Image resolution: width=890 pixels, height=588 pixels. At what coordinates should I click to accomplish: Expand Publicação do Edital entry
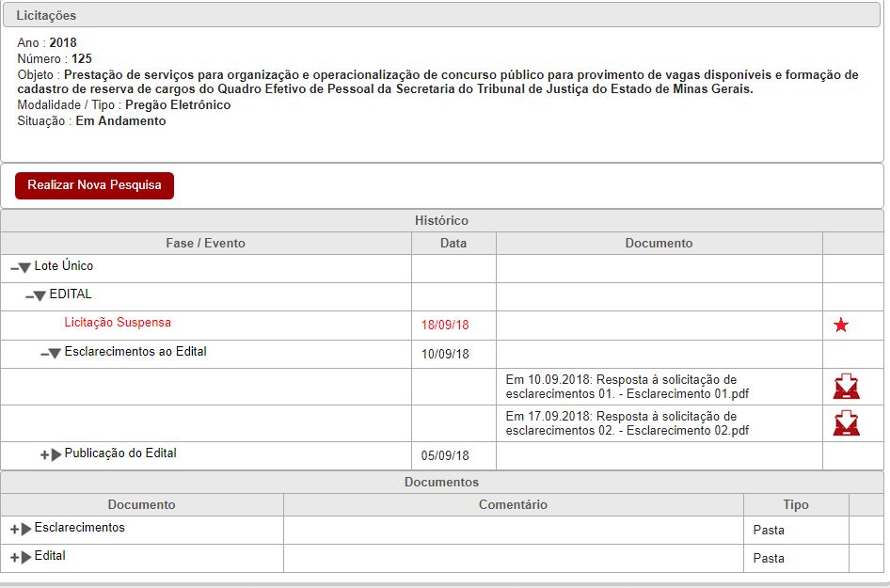click(x=51, y=455)
